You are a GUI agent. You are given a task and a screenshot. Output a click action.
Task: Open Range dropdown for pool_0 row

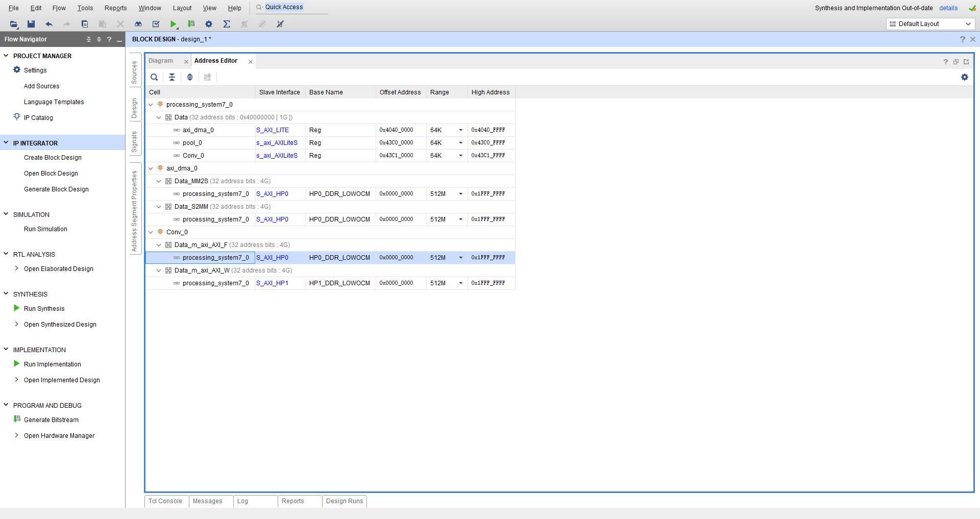[460, 143]
